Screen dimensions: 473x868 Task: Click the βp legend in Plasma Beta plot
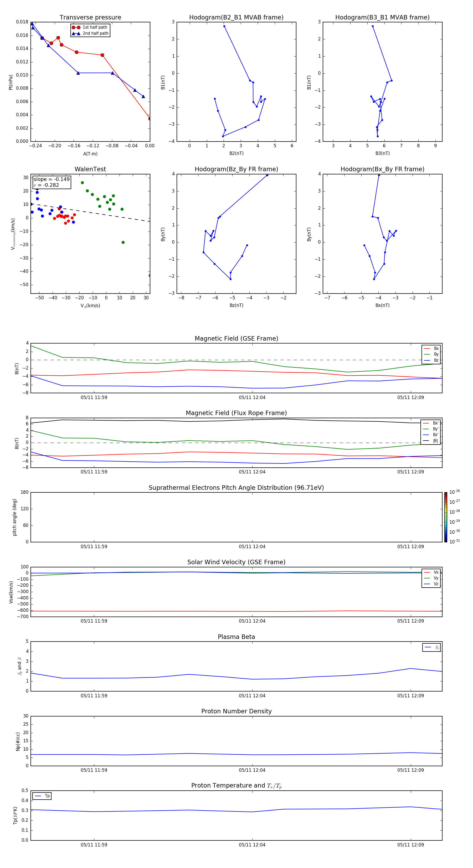431,647
